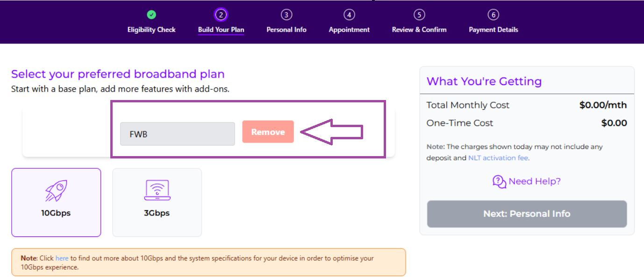Follow the 'here' link in the note

click(62, 258)
